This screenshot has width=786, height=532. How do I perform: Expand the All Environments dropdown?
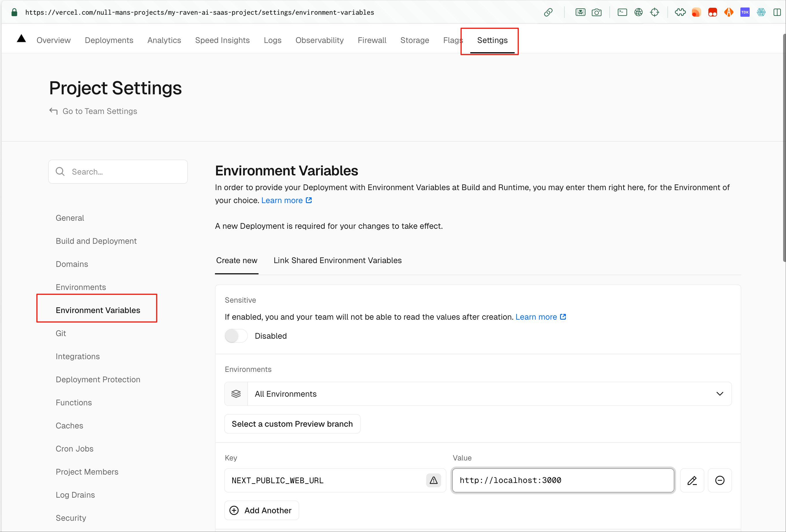tap(478, 394)
